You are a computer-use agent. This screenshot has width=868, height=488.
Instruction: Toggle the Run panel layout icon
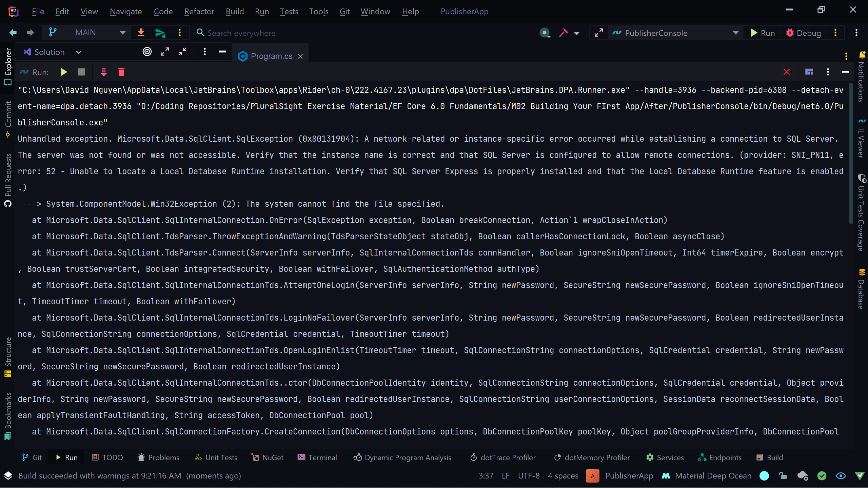pos(809,72)
